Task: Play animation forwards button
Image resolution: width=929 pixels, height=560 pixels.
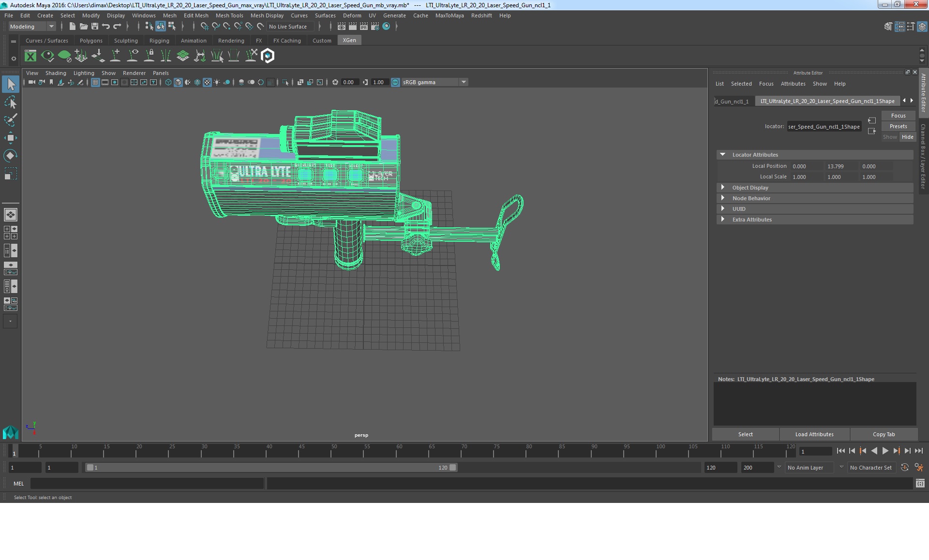Action: pyautogui.click(x=885, y=451)
